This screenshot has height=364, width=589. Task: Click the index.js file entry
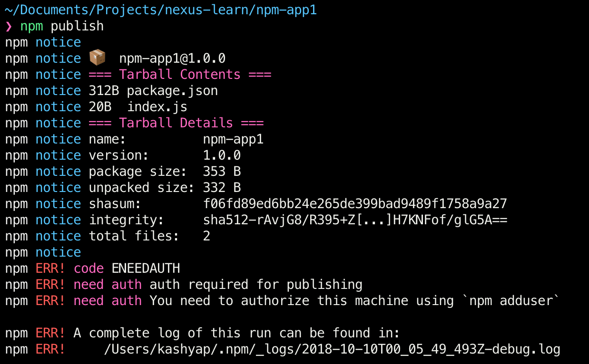(x=157, y=107)
